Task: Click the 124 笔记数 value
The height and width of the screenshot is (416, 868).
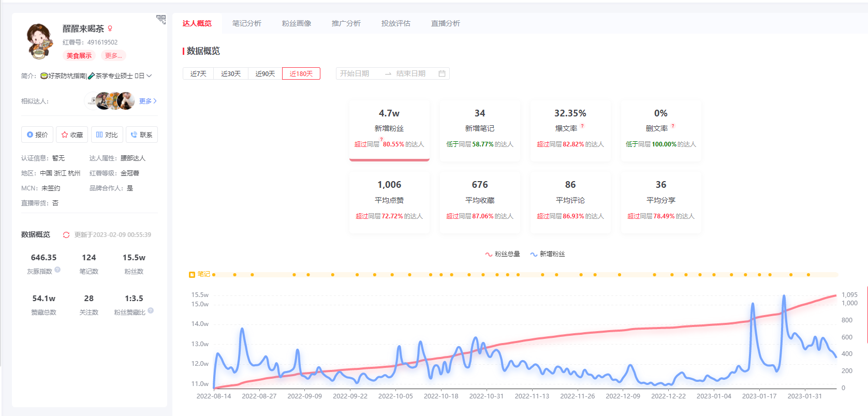Action: (89, 258)
